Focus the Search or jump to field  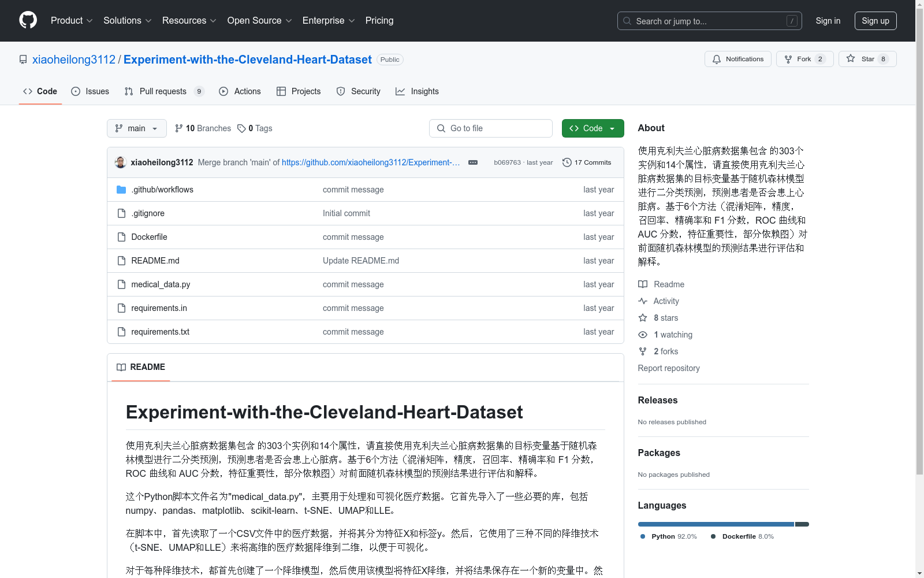(x=710, y=21)
